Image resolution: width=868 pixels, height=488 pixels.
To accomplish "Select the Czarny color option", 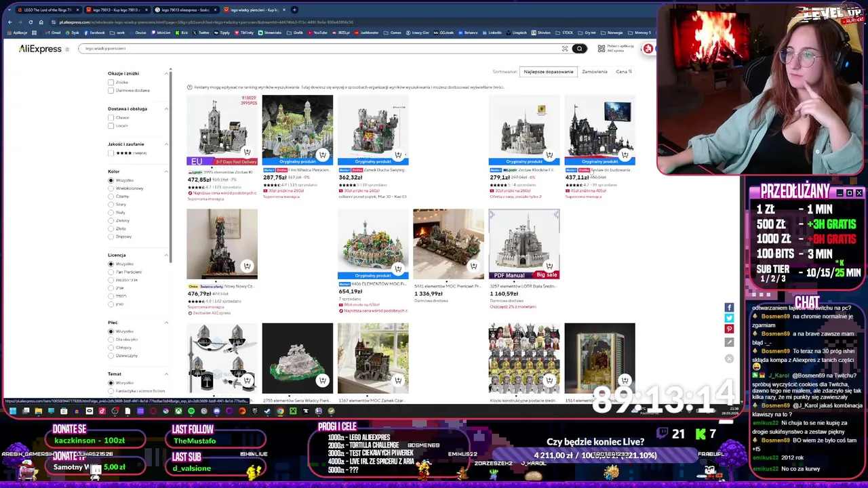I will [x=111, y=197].
